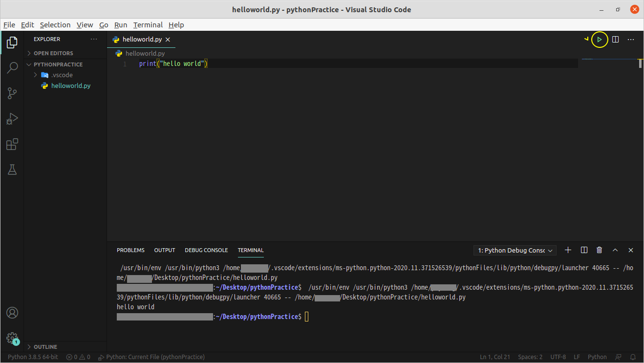The height and width of the screenshot is (363, 644).
Task: Open the Accounts menu icon
Action: click(12, 313)
